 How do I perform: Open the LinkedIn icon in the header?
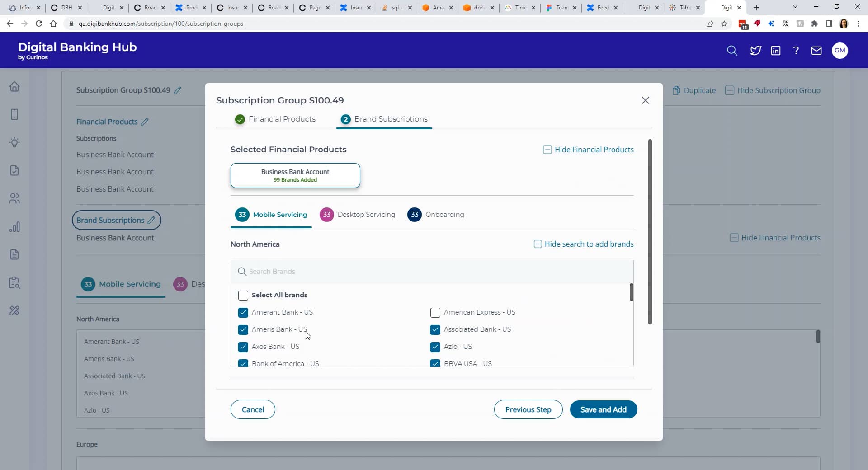pyautogui.click(x=776, y=51)
